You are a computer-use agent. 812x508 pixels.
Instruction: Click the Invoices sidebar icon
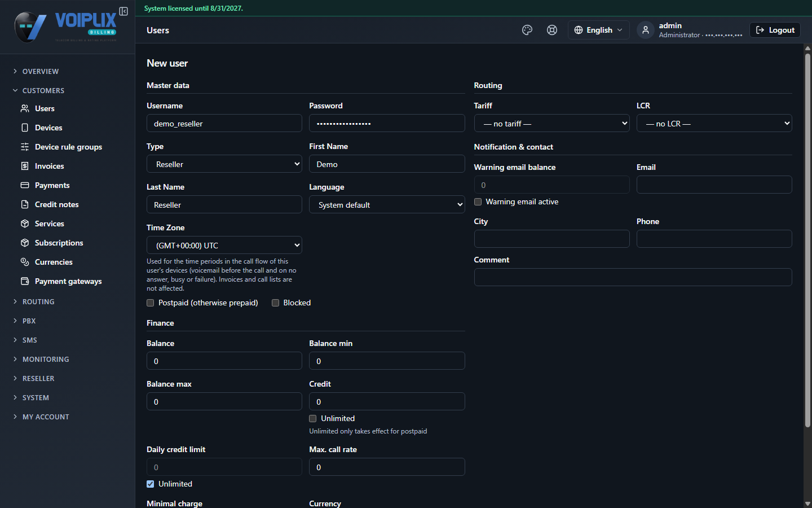click(x=25, y=166)
